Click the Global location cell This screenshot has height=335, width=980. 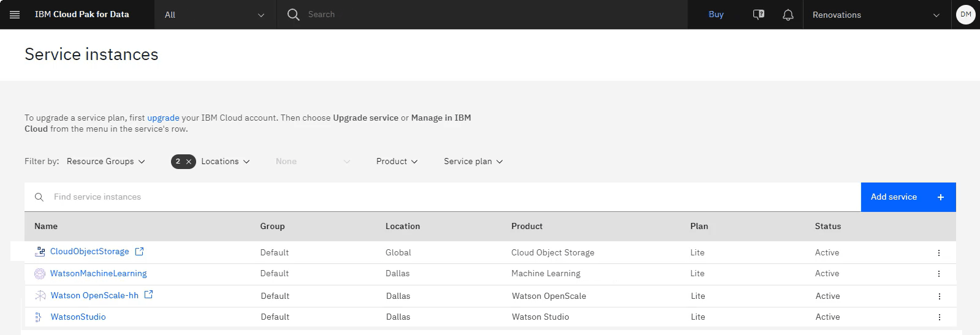pyautogui.click(x=398, y=253)
